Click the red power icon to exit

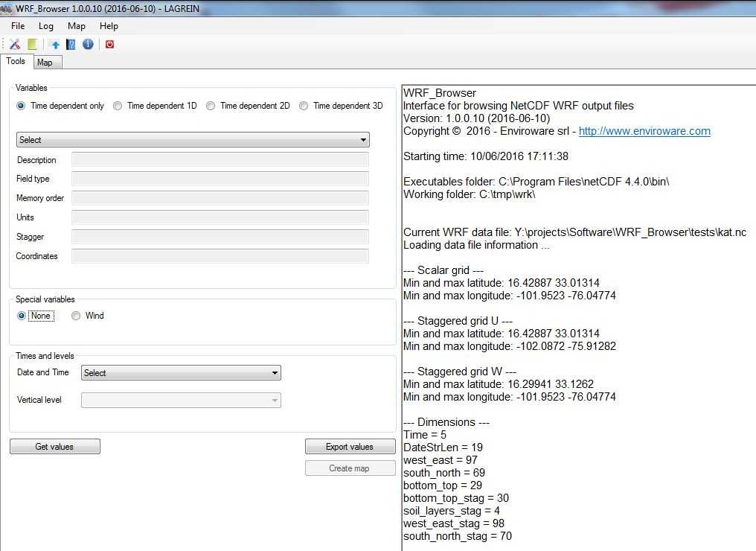pos(110,45)
